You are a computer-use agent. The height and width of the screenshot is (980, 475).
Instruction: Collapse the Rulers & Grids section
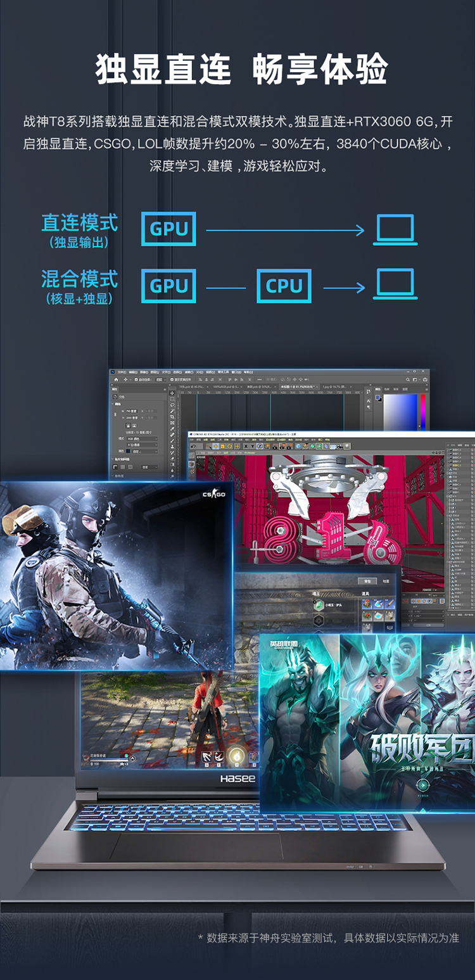113,459
